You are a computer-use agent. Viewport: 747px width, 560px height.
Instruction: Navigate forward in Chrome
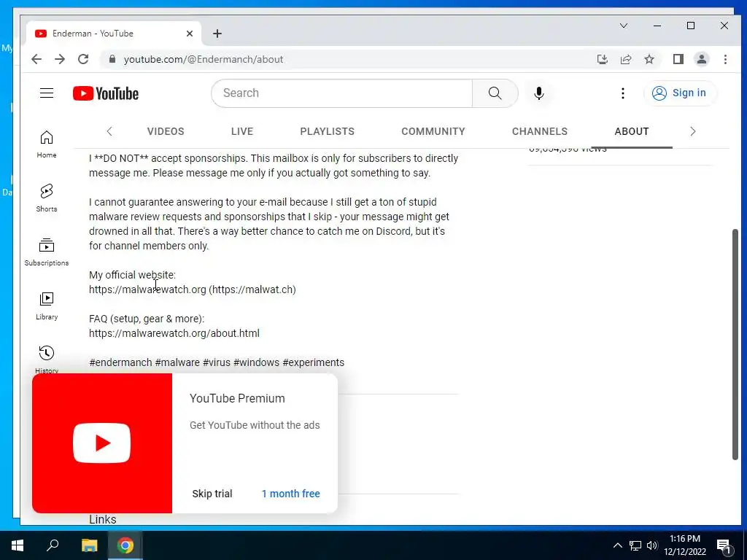click(60, 59)
